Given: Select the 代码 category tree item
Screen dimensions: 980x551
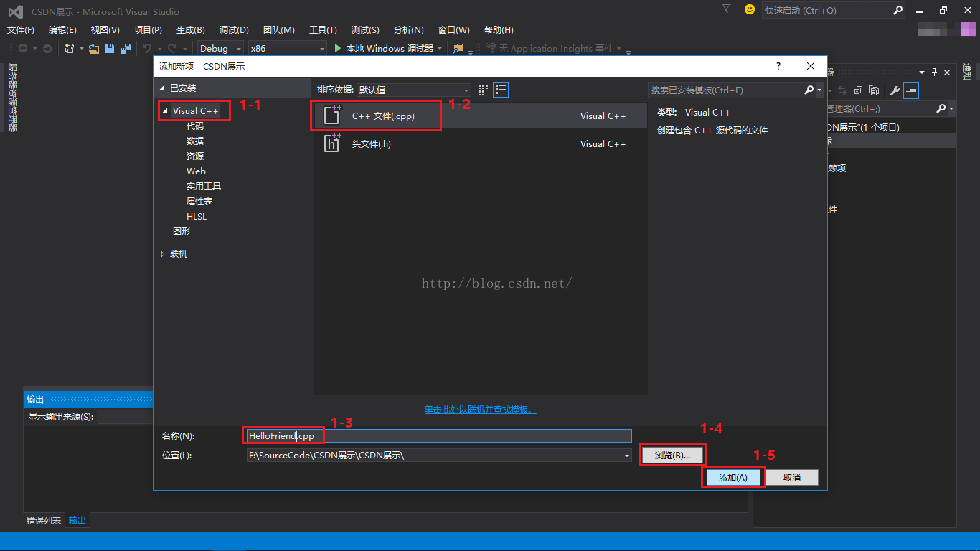Looking at the screenshot, I should pyautogui.click(x=195, y=126).
